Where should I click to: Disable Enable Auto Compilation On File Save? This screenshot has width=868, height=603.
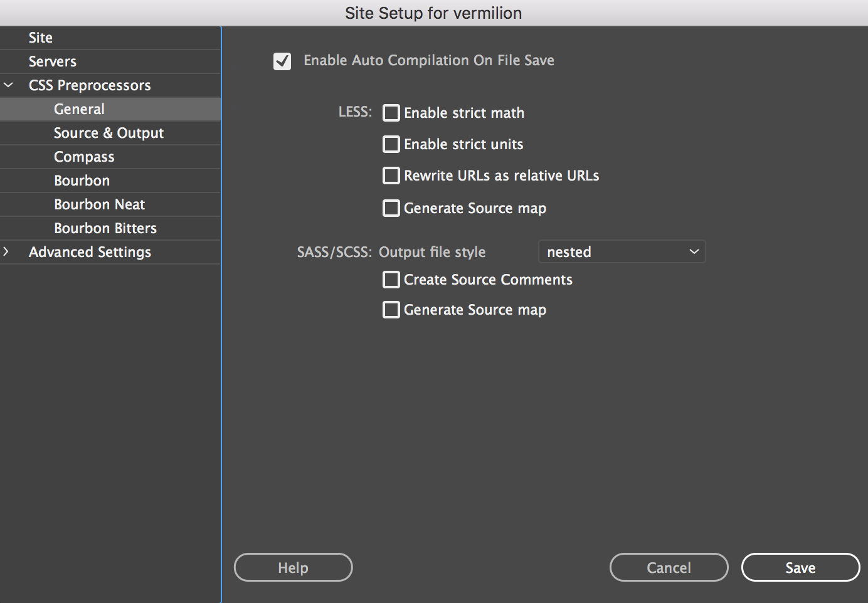tap(282, 61)
